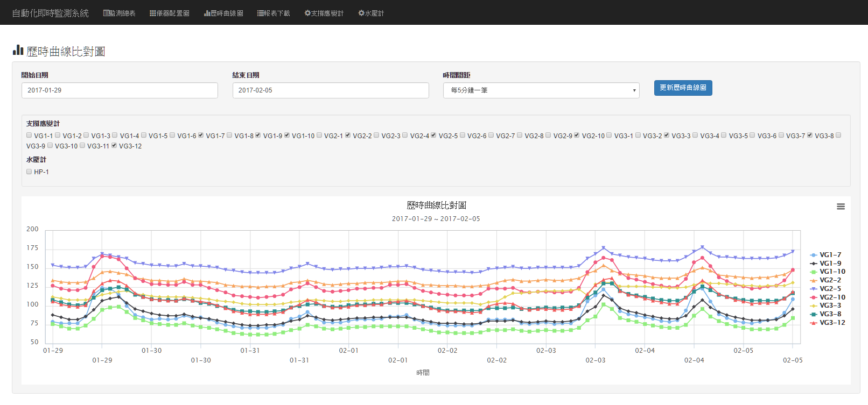Click the chart subtitle 2017-01-29 ~ 2017-02-05
This screenshot has height=405, width=868.
click(x=436, y=219)
